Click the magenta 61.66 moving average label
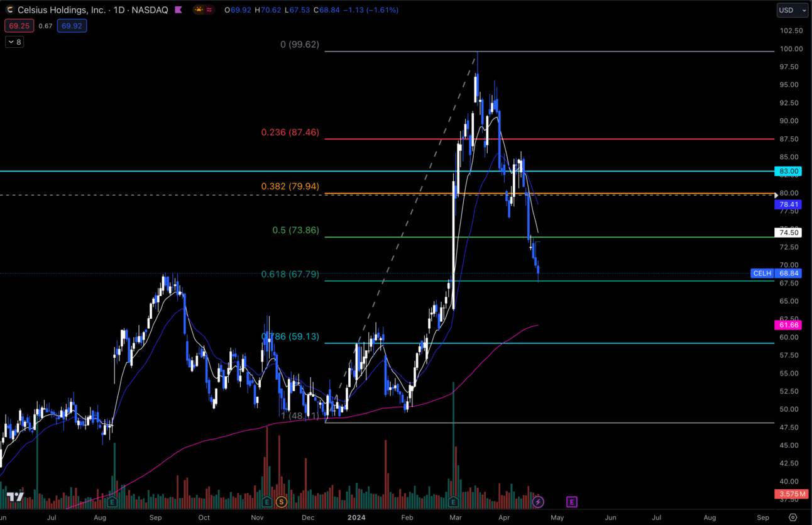The width and height of the screenshot is (812, 525). point(789,325)
